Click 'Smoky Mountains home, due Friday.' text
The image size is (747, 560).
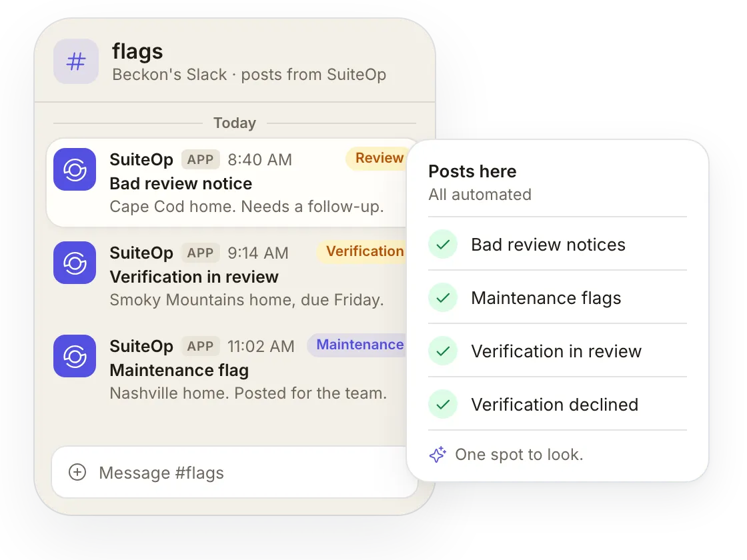click(x=247, y=300)
